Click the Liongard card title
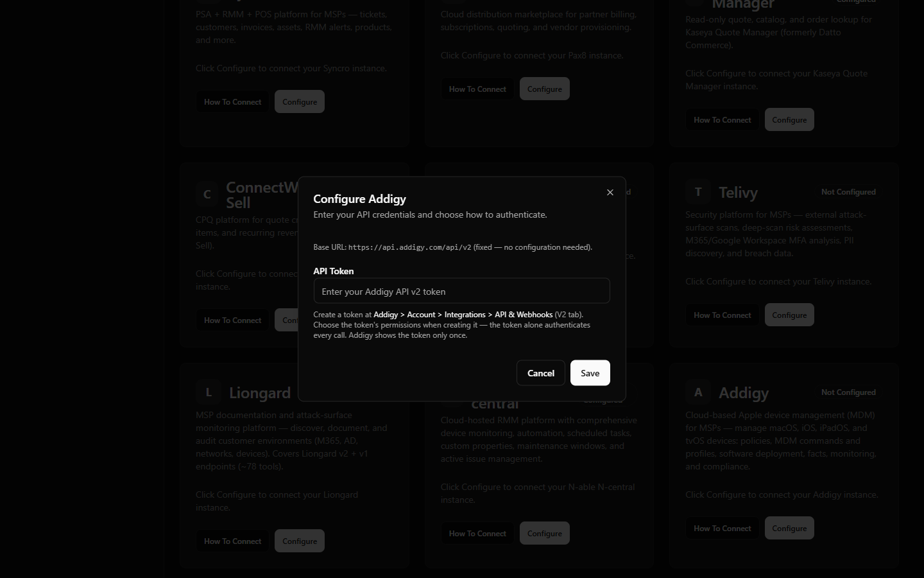 [260, 393]
